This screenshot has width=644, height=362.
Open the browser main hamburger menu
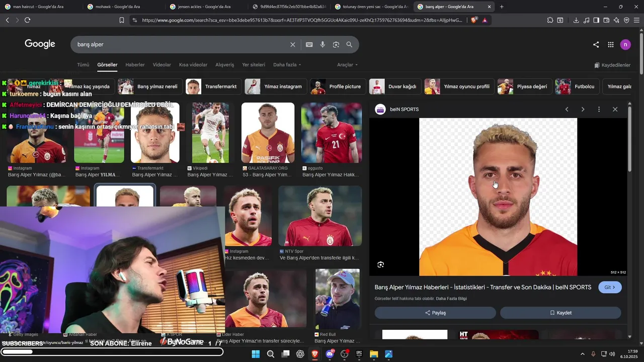pyautogui.click(x=636, y=20)
